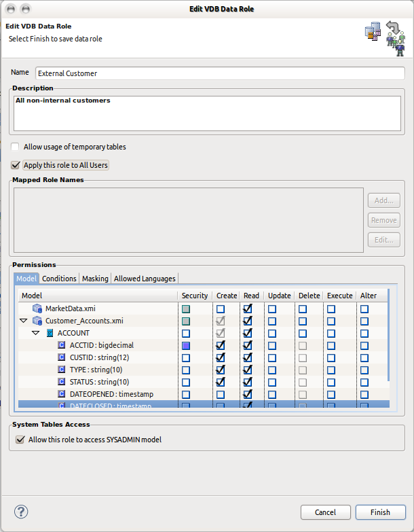
Task: Click the MarketData.xmi model icon
Action: click(38, 308)
